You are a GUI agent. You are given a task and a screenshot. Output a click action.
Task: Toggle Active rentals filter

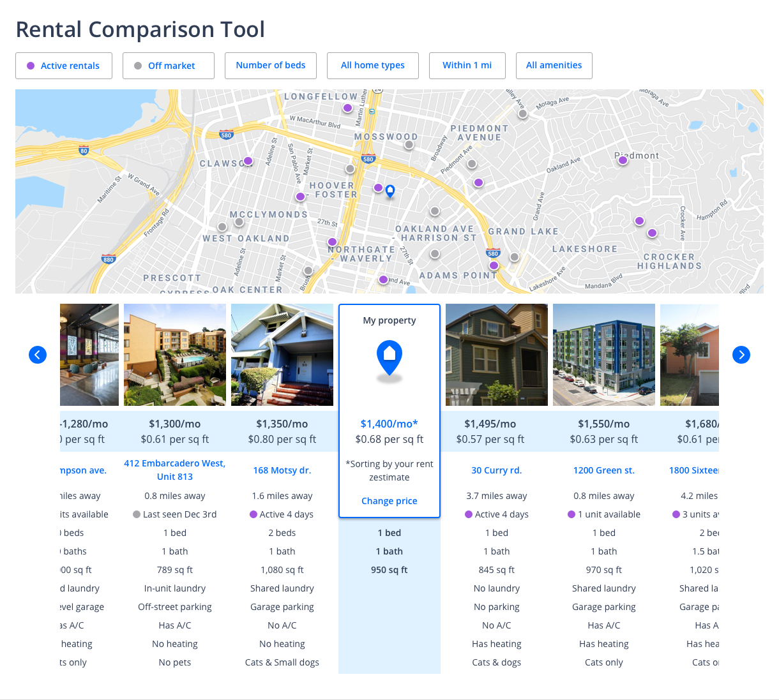click(x=64, y=66)
